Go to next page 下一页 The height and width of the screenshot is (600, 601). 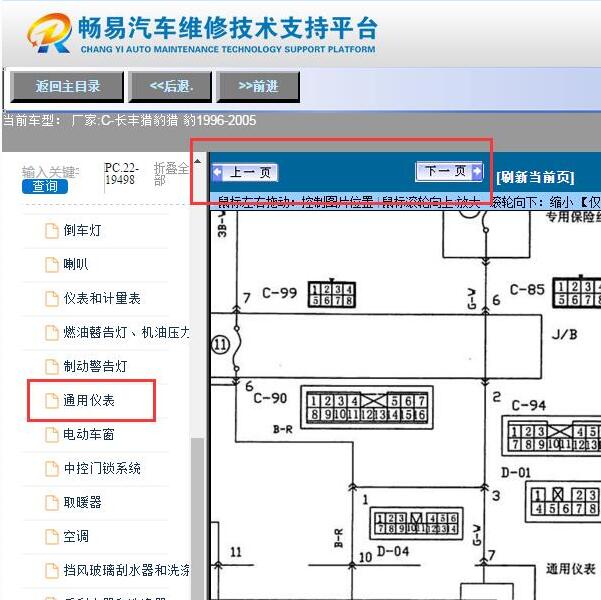click(449, 171)
